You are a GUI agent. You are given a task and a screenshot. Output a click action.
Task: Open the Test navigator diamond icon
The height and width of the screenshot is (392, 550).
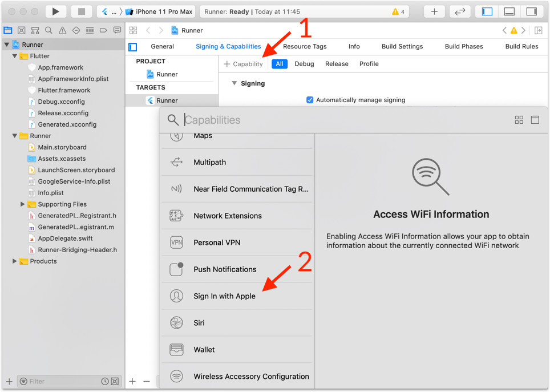coord(76,31)
